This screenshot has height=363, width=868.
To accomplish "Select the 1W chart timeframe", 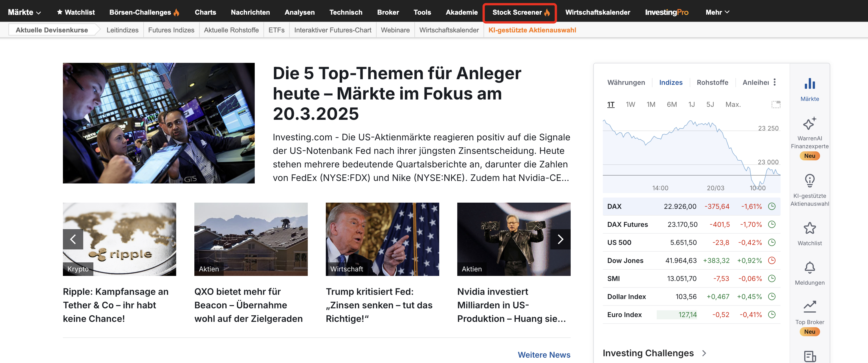I will [630, 104].
